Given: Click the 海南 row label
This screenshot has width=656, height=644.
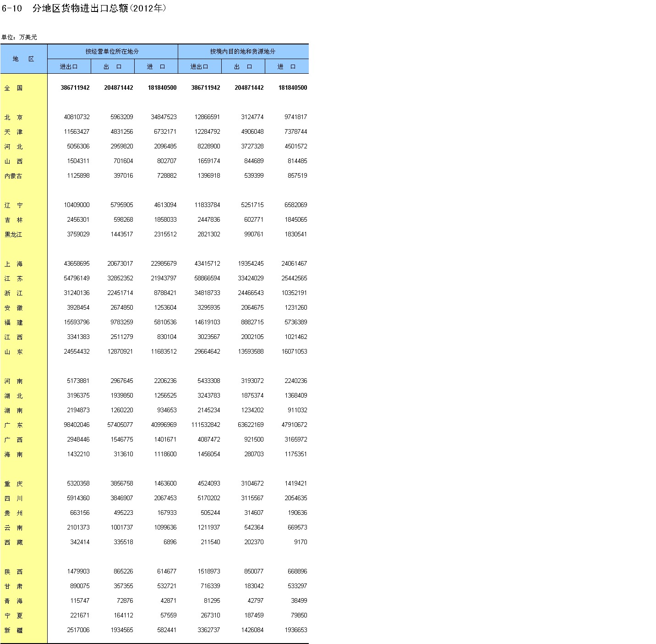Looking at the screenshot, I should click(x=14, y=454).
